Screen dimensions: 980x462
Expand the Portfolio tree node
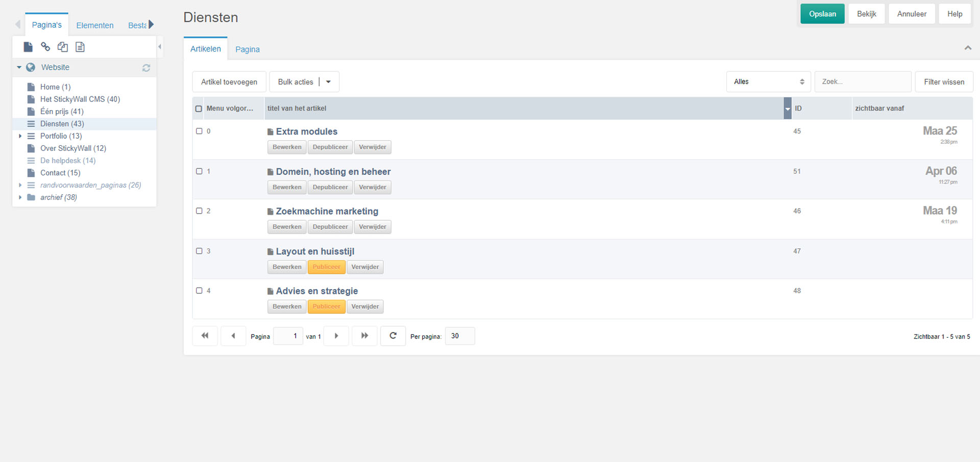(20, 136)
